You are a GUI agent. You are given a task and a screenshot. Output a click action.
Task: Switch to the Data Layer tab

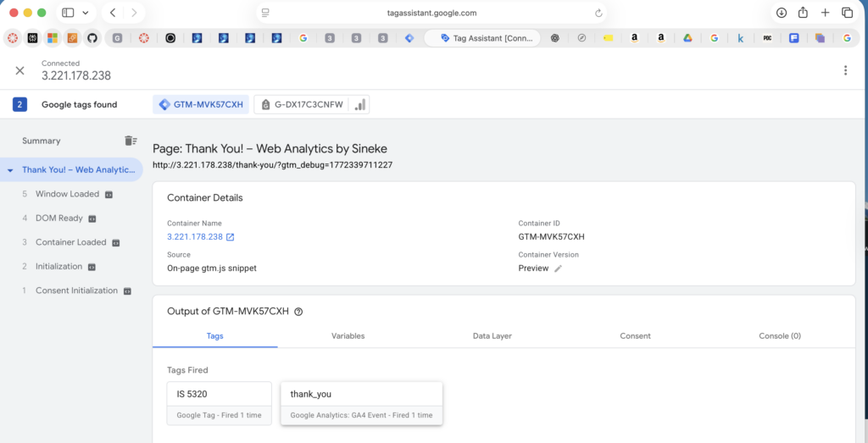(492, 336)
